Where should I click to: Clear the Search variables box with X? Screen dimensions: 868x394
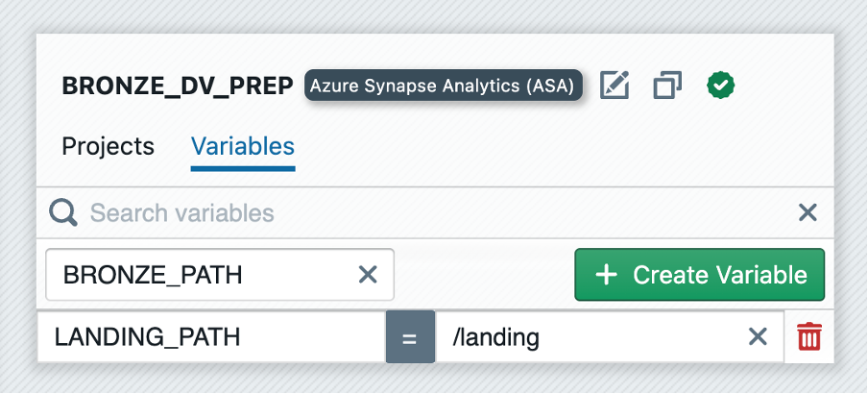click(808, 212)
